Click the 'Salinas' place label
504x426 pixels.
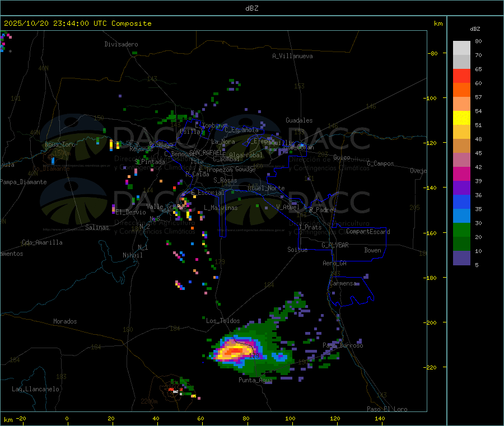97,227
